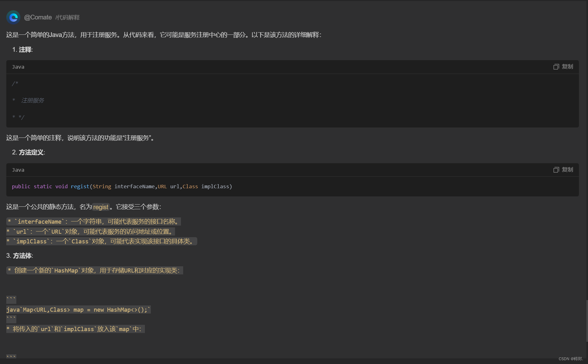Click the implClass parameter description line

[102, 241]
